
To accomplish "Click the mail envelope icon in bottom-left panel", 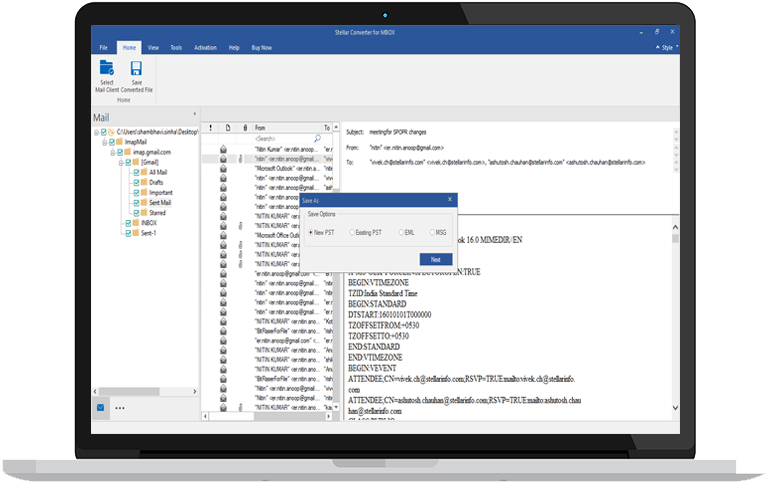I will [x=101, y=408].
